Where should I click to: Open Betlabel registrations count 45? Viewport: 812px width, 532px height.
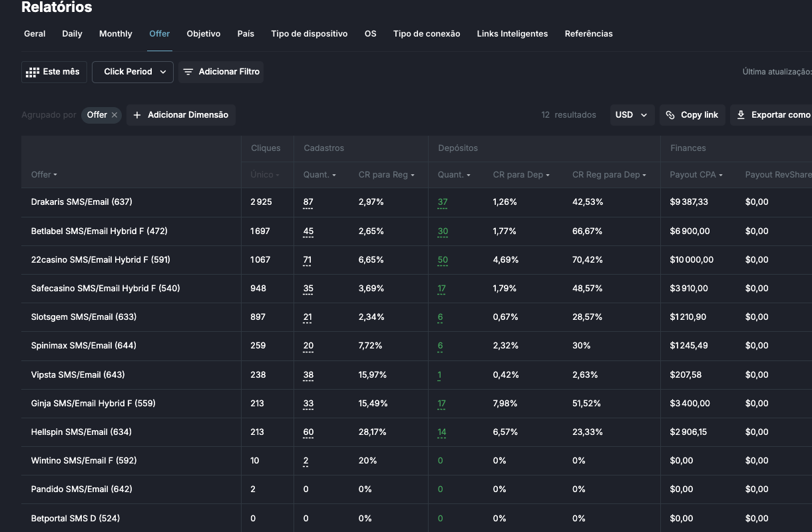click(308, 231)
